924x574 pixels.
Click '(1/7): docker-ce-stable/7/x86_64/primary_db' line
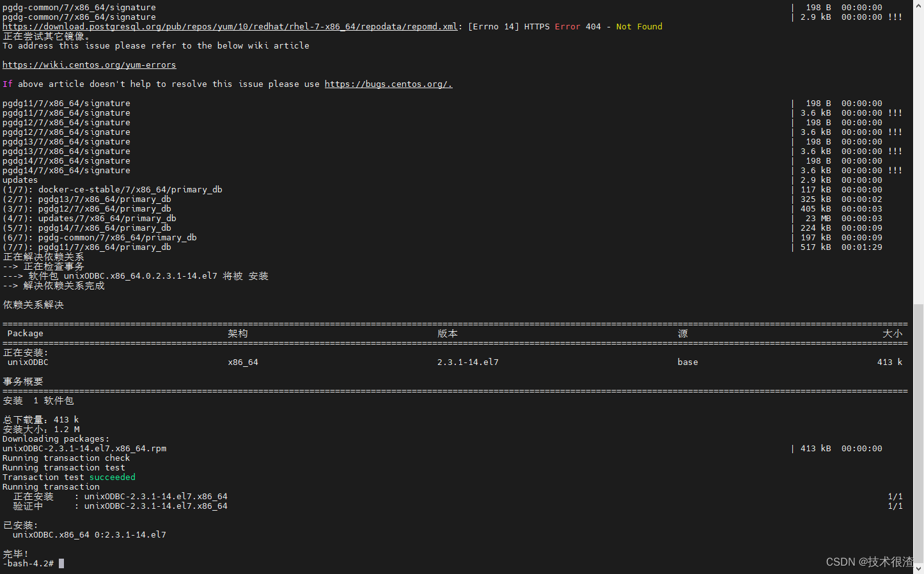point(113,190)
